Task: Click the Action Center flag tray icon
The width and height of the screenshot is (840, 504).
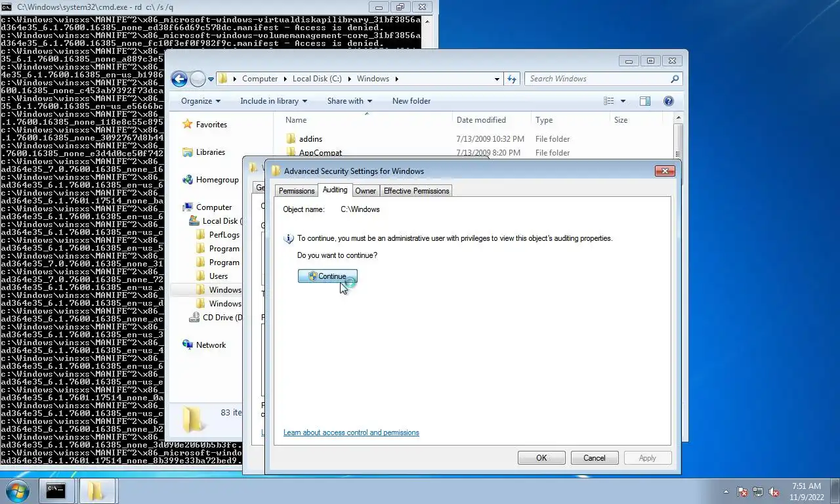Action: tap(742, 492)
